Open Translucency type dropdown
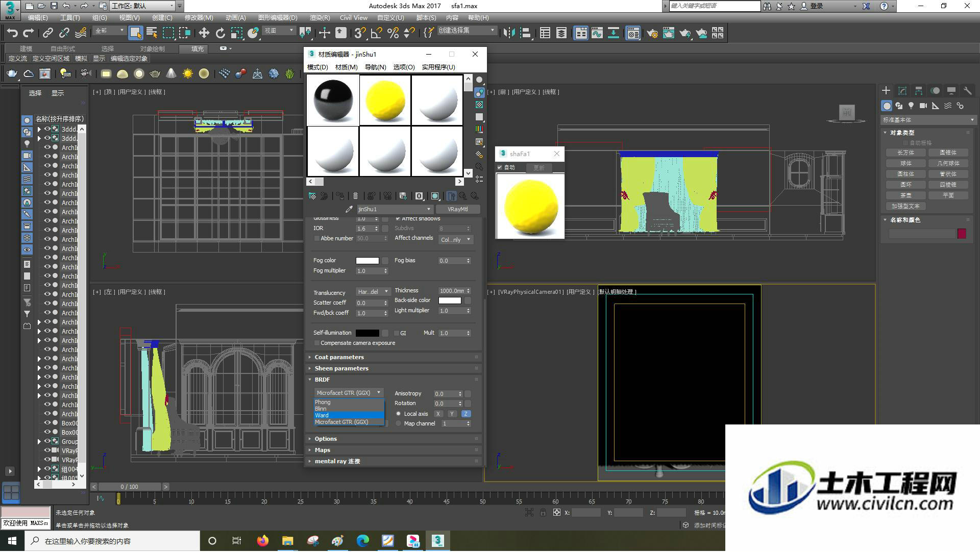Viewport: 980px width, 552px height. 373,292
